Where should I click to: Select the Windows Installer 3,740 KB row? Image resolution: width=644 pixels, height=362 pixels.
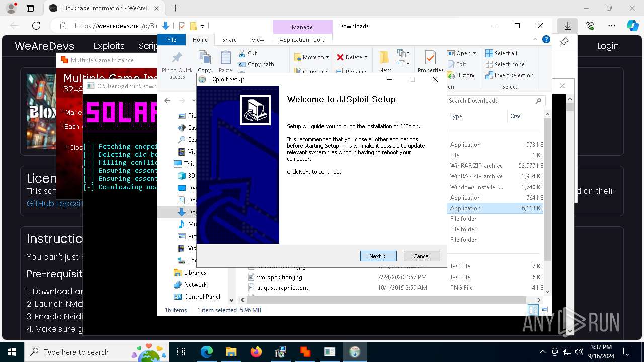tap(496, 187)
